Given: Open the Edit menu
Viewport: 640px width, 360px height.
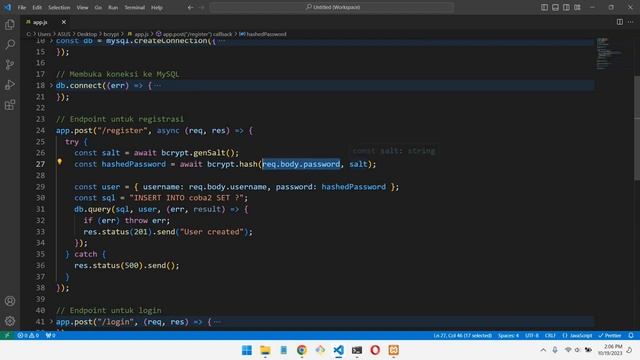Looking at the screenshot, I should coord(37,7).
